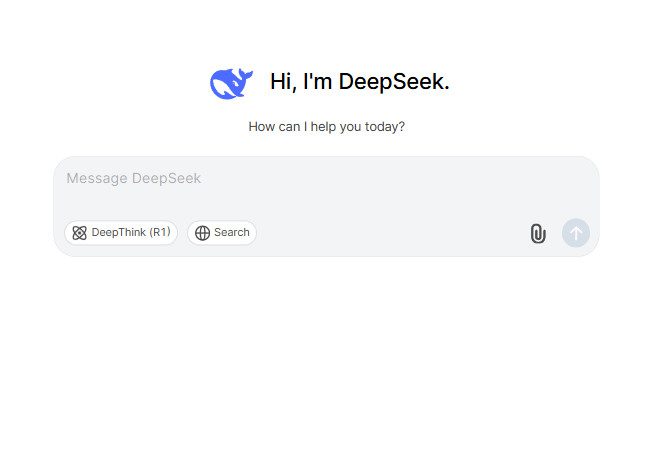
Task: Click the up-arrow send message button
Action: (x=576, y=233)
